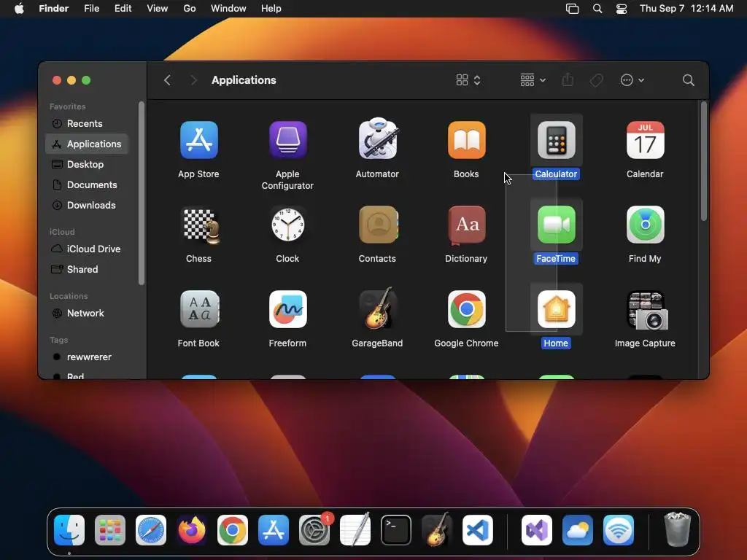The image size is (747, 560).
Task: Select the rewwrerer tag in sidebar
Action: [x=87, y=357]
